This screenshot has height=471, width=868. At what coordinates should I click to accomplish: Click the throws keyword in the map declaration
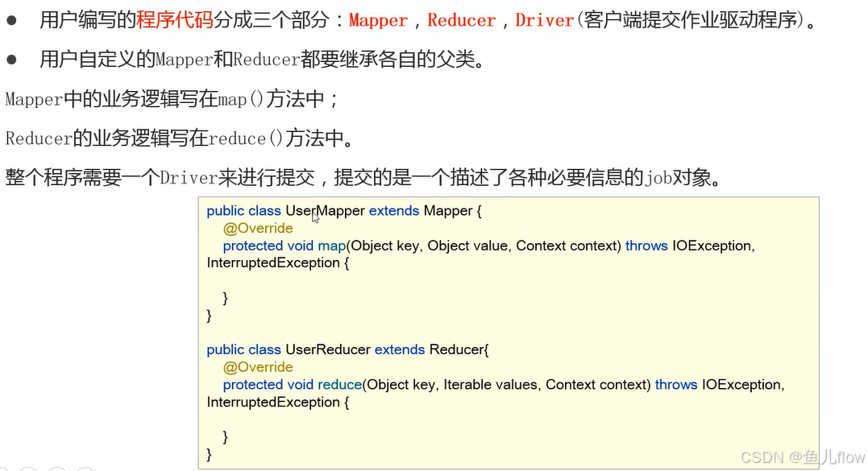pos(646,246)
